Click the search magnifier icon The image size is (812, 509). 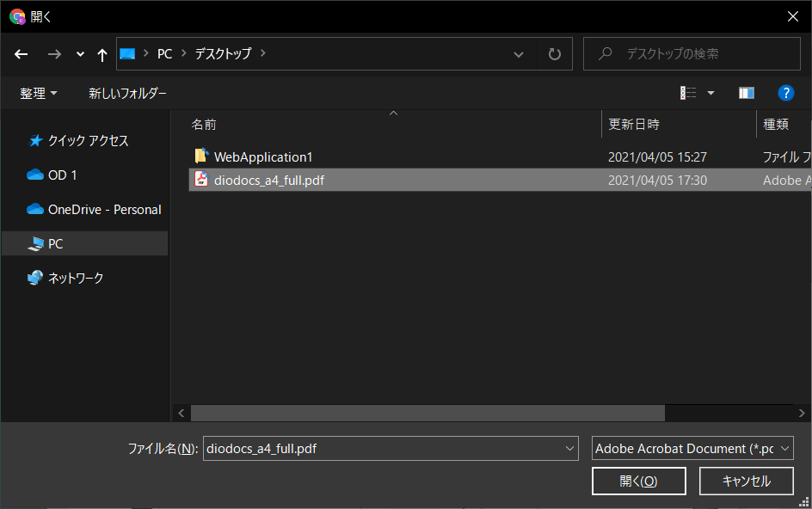pyautogui.click(x=605, y=53)
